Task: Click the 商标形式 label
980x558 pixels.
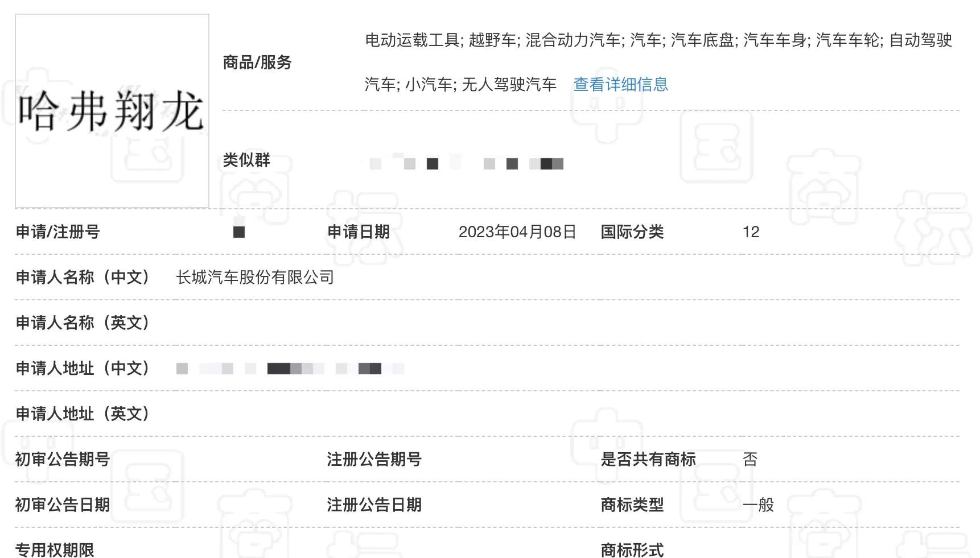Action: [x=632, y=549]
